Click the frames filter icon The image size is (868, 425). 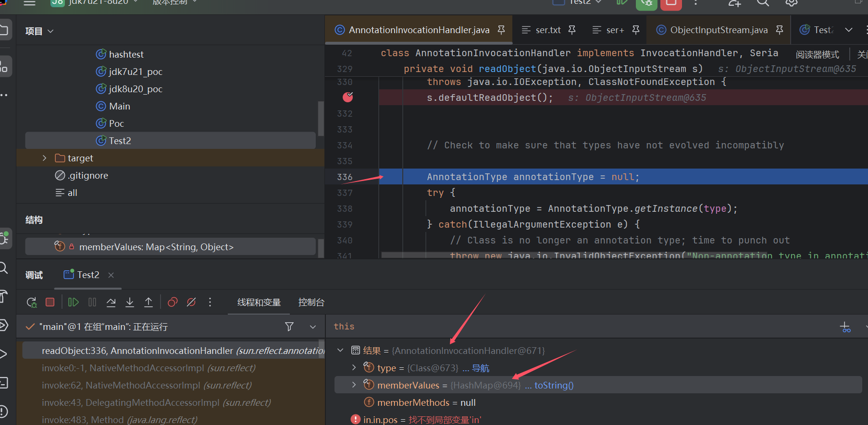pyautogui.click(x=289, y=327)
